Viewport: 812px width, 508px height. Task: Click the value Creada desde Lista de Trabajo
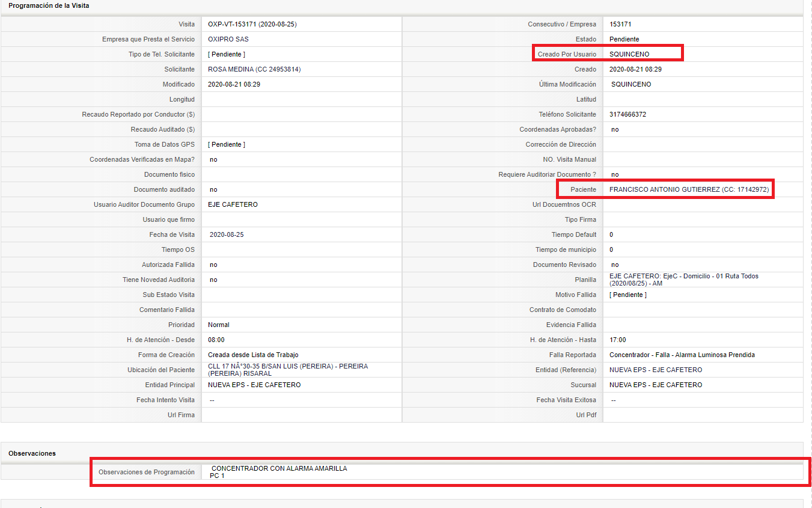point(253,355)
